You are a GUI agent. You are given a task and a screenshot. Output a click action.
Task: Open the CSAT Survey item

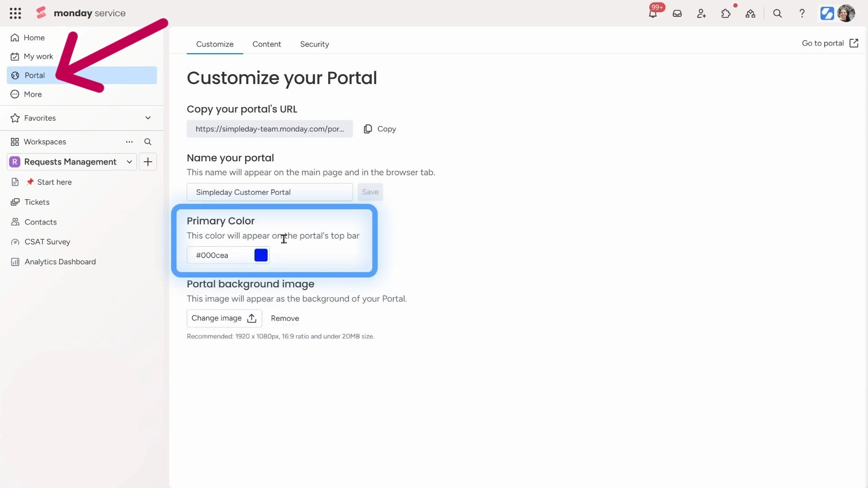pyautogui.click(x=82, y=242)
